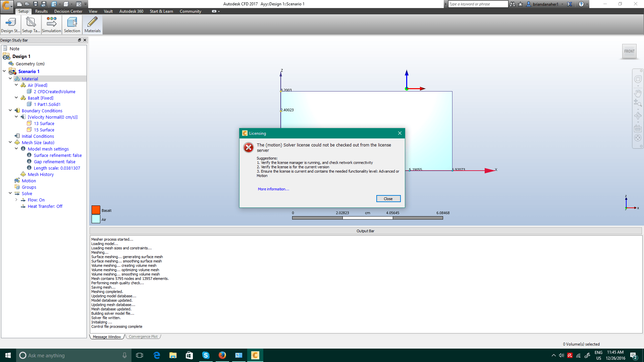644x362 pixels.
Task: Open the Design Study Bar ribbon button
Action: (x=10, y=25)
